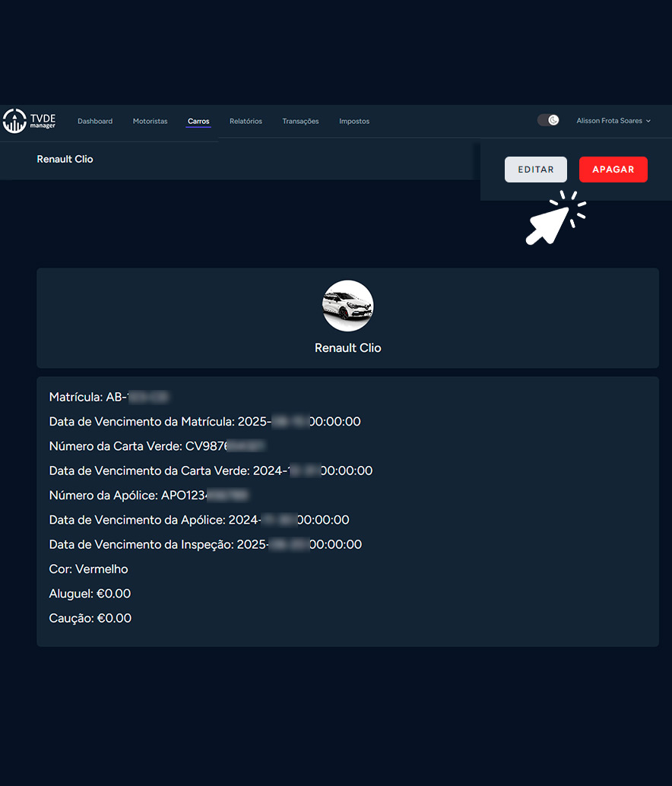
Task: Navigate to Transações
Action: 300,122
